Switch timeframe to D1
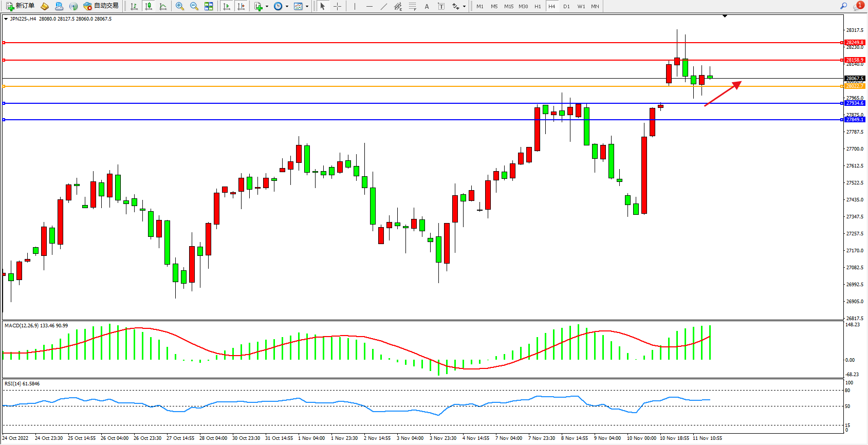 pyautogui.click(x=566, y=6)
